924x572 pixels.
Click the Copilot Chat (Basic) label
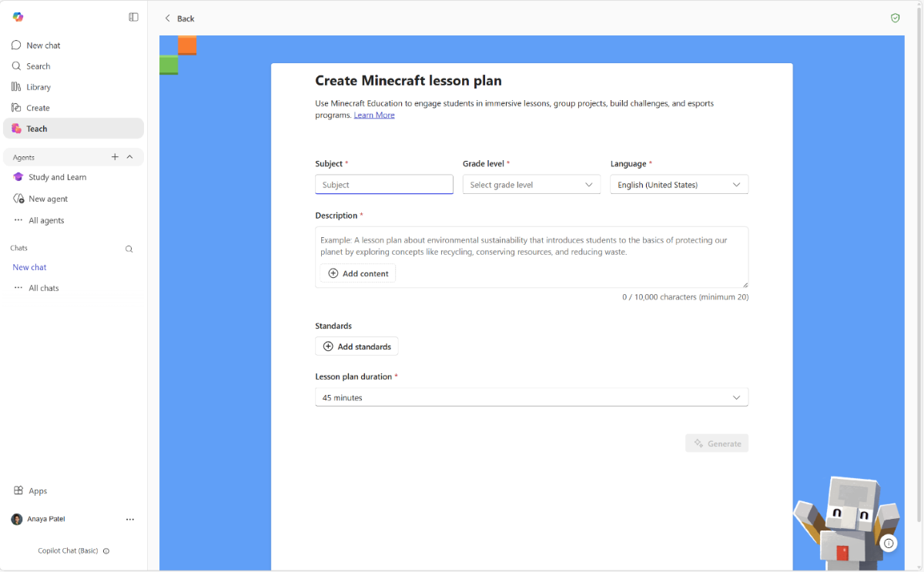68,551
